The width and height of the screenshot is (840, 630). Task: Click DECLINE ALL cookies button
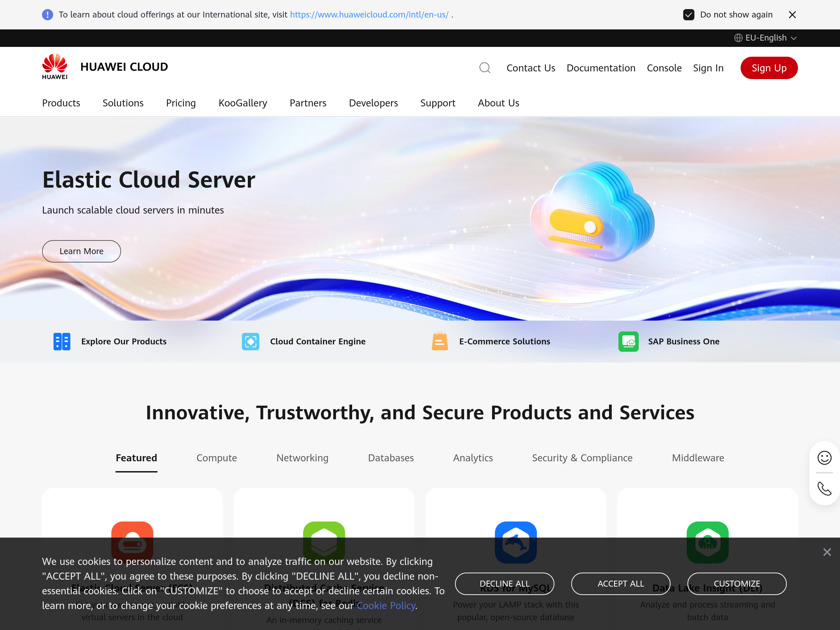(x=504, y=584)
